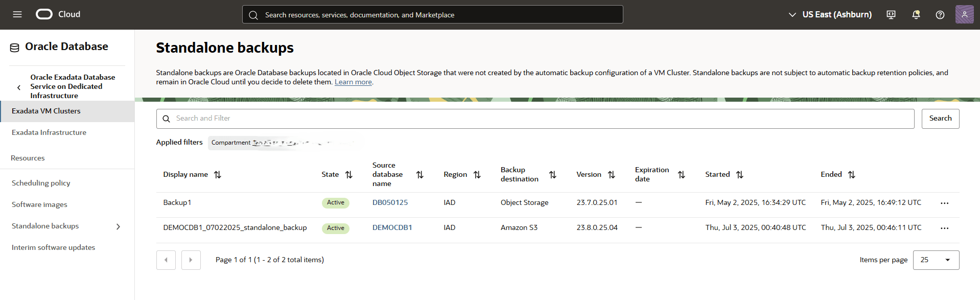
Task: Sort by Display name column
Action: pyautogui.click(x=218, y=175)
